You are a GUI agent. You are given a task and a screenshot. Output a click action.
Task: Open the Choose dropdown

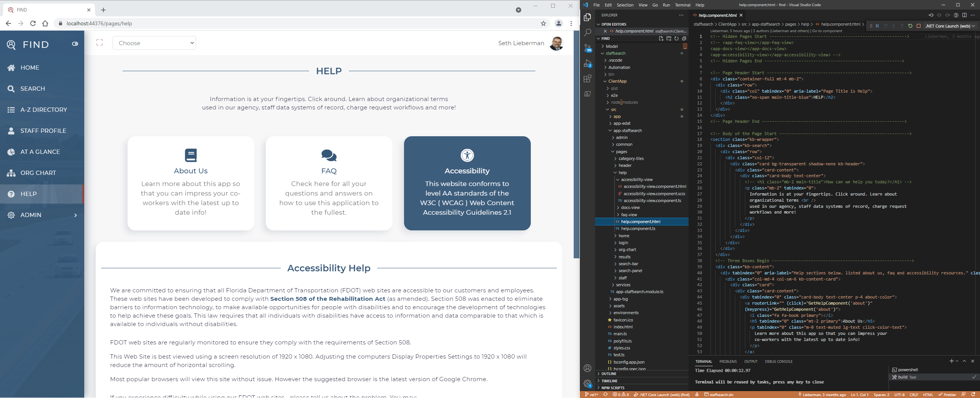(x=154, y=43)
